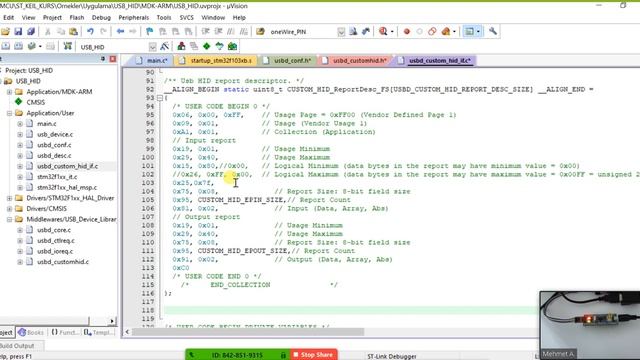This screenshot has width=640, height=360.
Task: Click the Find in Files icon
Action: tap(260, 31)
